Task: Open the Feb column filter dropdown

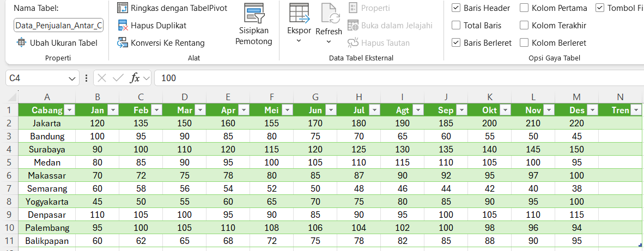Action: pos(156,111)
